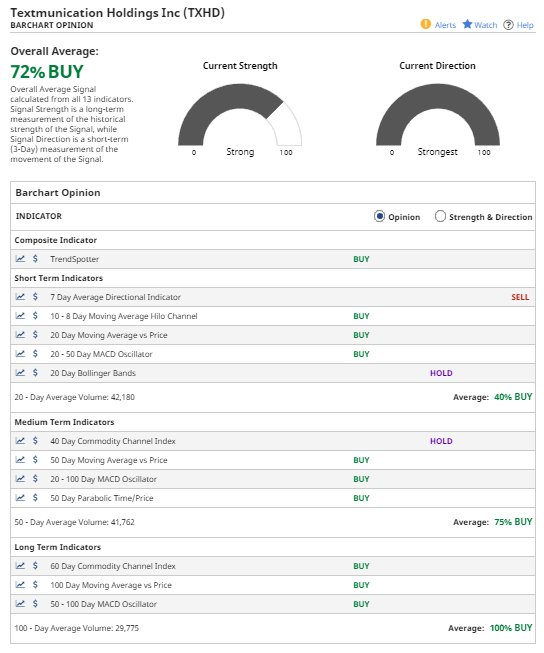Viewport: 544px width, 653px height.
Task: Click the blue Watch star icon
Action: point(467,24)
